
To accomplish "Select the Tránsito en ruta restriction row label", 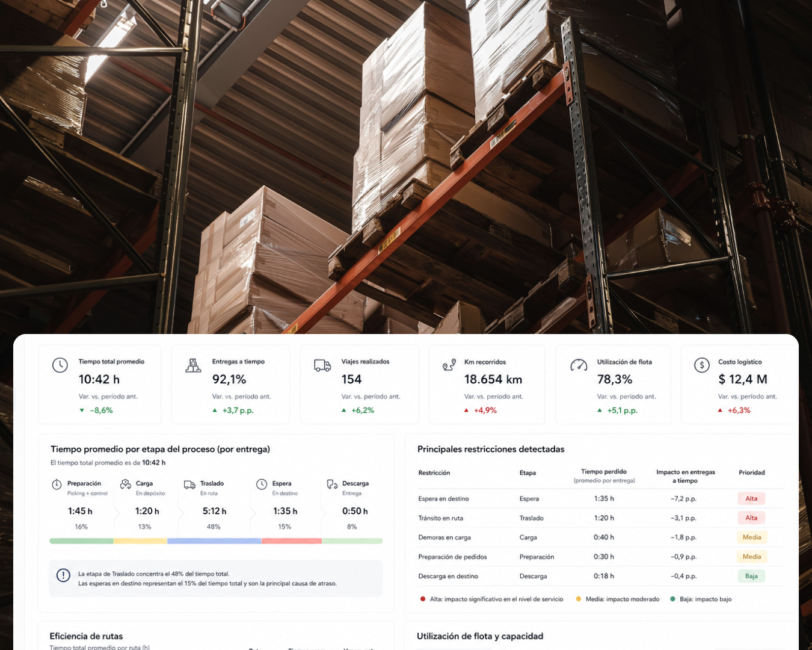I will click(441, 518).
